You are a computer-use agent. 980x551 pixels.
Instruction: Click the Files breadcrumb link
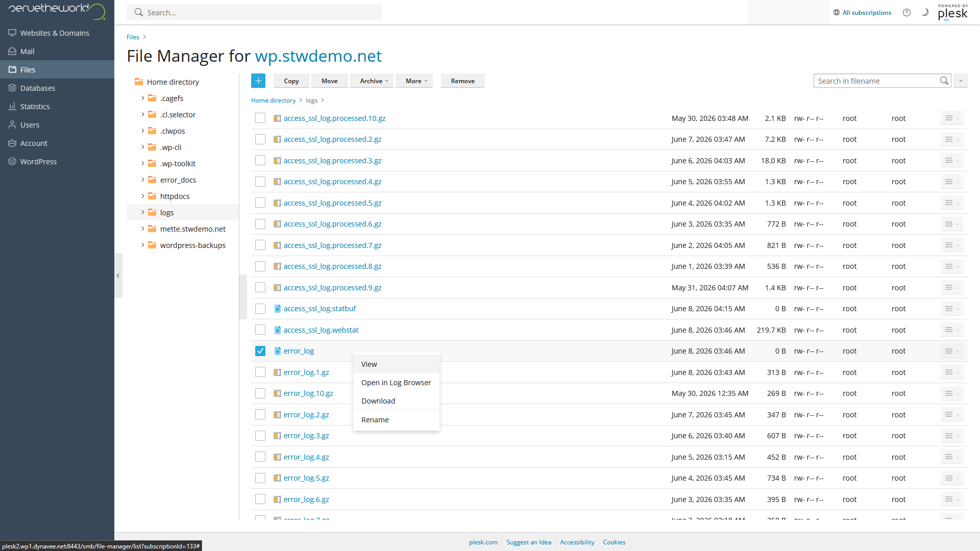pos(133,37)
